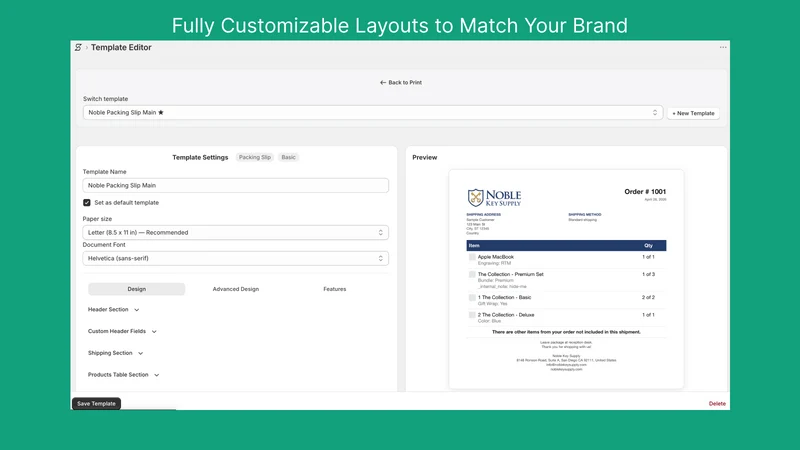Click the New Template button
This screenshot has width=800, height=450.
point(693,113)
